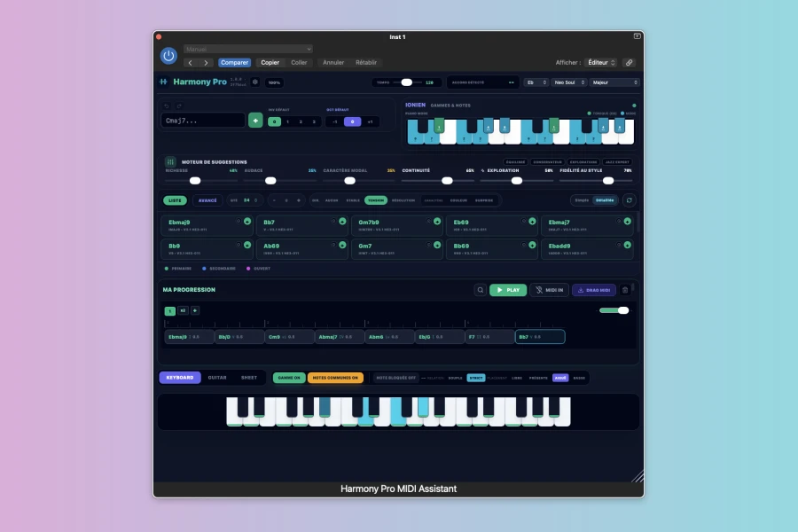
Task: Select Détaillée view mode
Action: click(x=605, y=200)
